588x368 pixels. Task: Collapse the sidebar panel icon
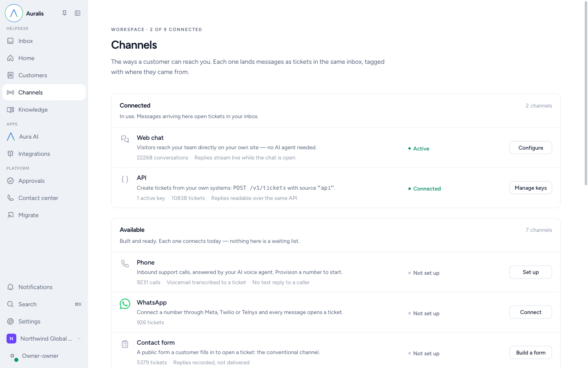point(78,13)
